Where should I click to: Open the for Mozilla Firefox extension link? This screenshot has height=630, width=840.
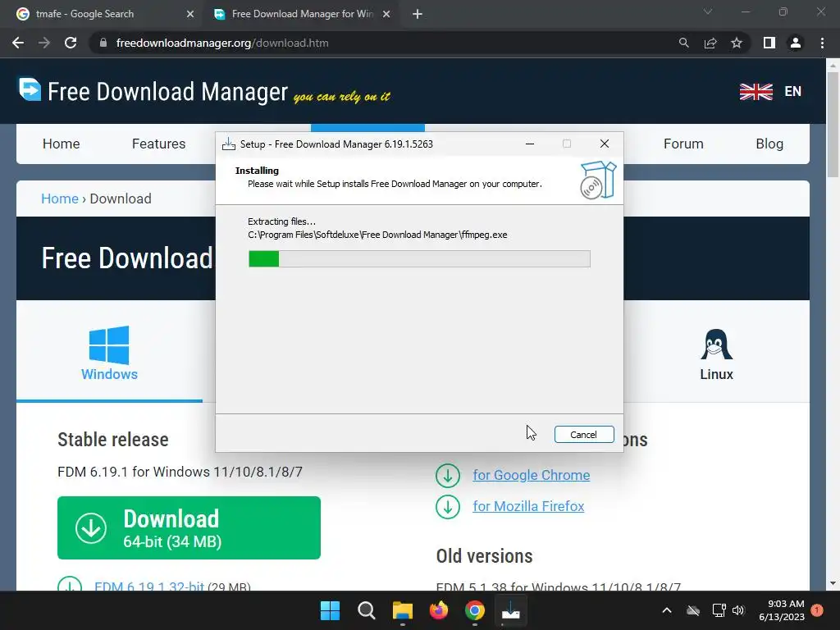pyautogui.click(x=528, y=506)
